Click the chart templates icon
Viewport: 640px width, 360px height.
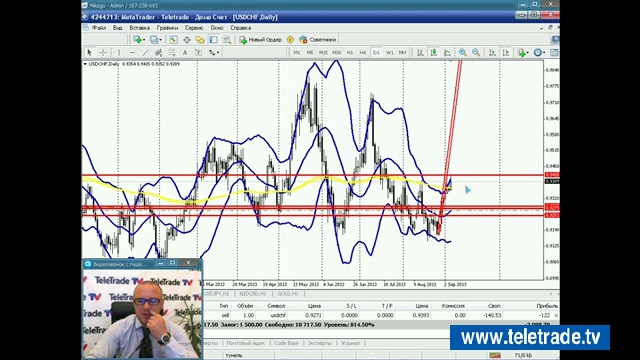(554, 52)
